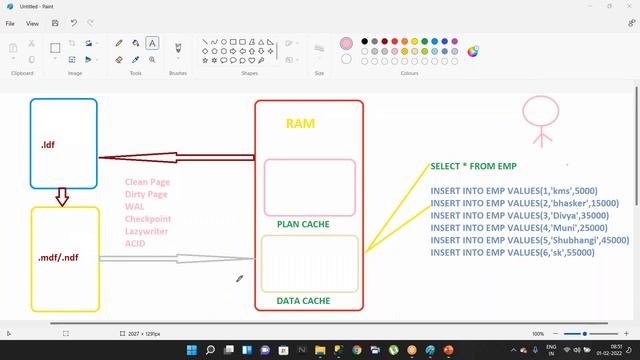The image size is (640, 360).
Task: Select the Pencil tool
Action: [119, 43]
